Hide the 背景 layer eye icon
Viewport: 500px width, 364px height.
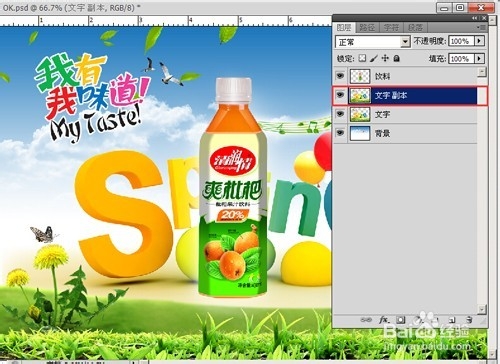point(340,133)
